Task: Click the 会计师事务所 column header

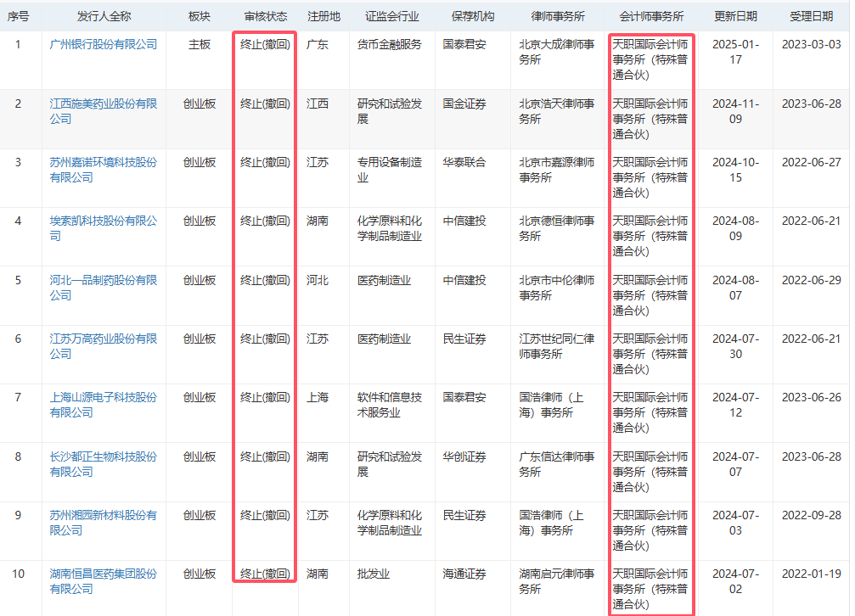Action: pos(651,16)
